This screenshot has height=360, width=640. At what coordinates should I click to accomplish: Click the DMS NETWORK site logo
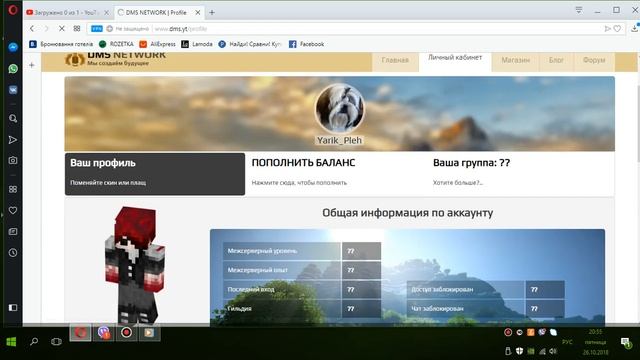click(x=116, y=60)
